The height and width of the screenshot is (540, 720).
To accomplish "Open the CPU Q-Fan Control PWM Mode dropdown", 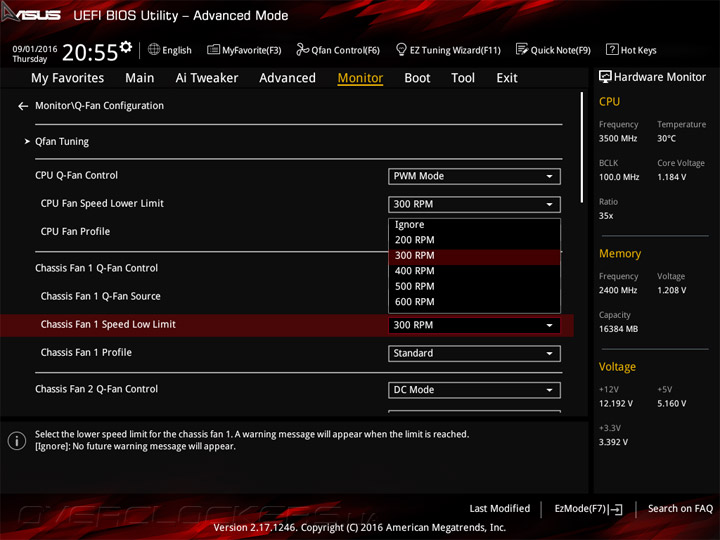I will tap(474, 176).
